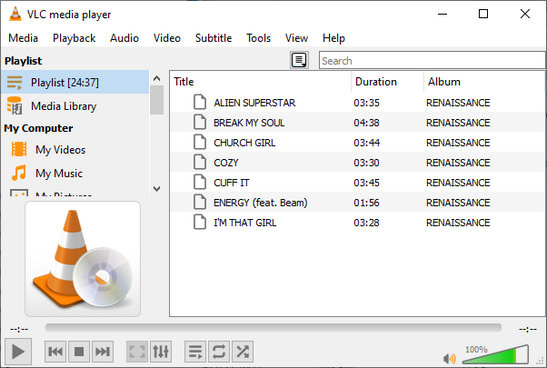Click RENAISSANCE album of COZY row
Screen dimensions: 547x368
(x=458, y=163)
